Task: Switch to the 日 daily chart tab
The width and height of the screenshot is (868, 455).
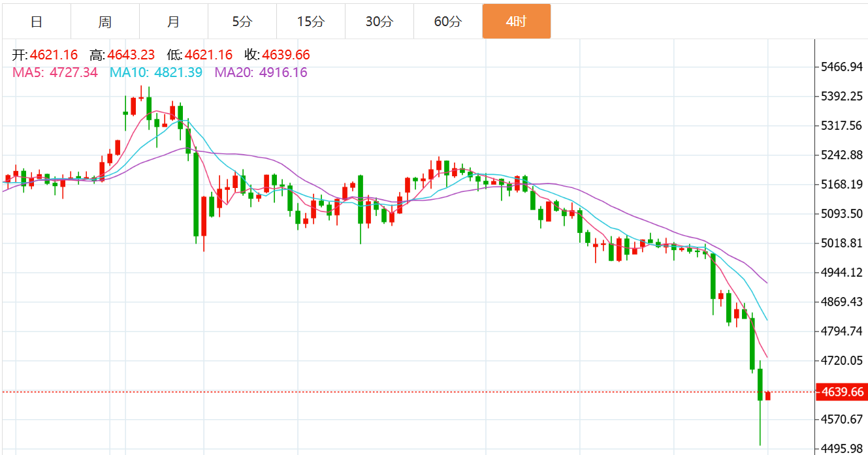Action: coord(37,22)
